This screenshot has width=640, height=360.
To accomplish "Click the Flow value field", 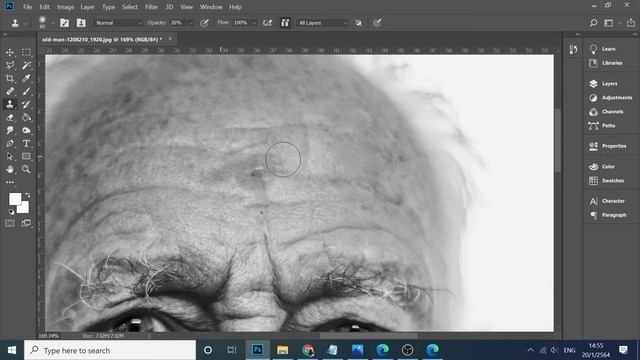I will pyautogui.click(x=241, y=23).
